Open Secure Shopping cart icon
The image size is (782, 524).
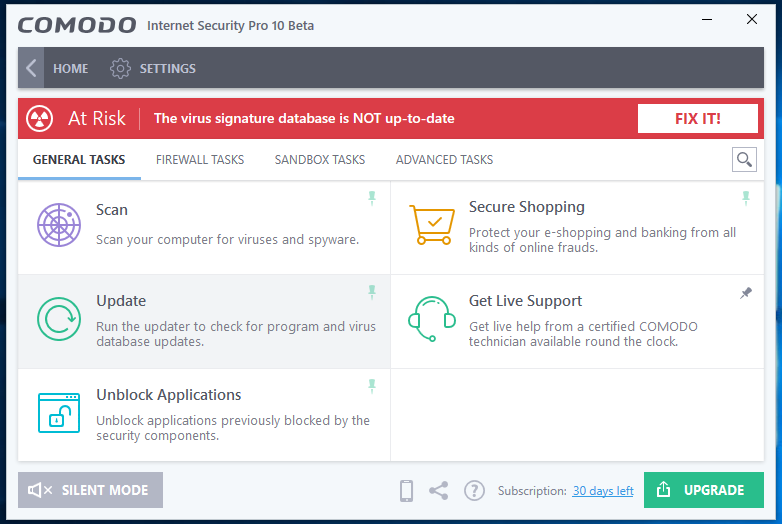pyautogui.click(x=431, y=224)
